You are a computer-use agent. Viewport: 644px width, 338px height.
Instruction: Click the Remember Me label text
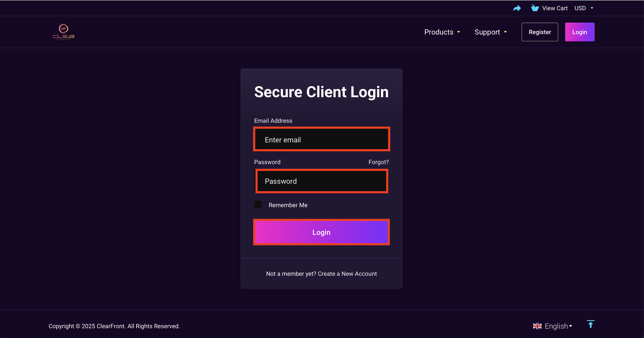(288, 205)
